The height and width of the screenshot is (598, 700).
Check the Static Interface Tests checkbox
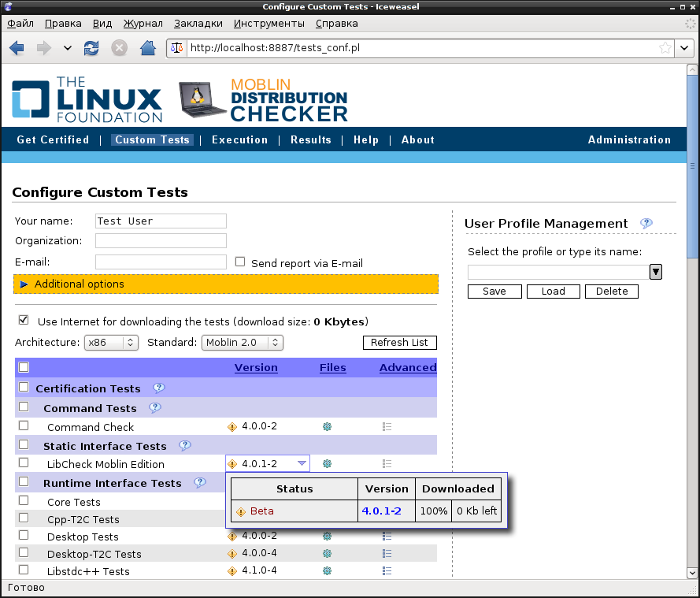[x=24, y=444]
